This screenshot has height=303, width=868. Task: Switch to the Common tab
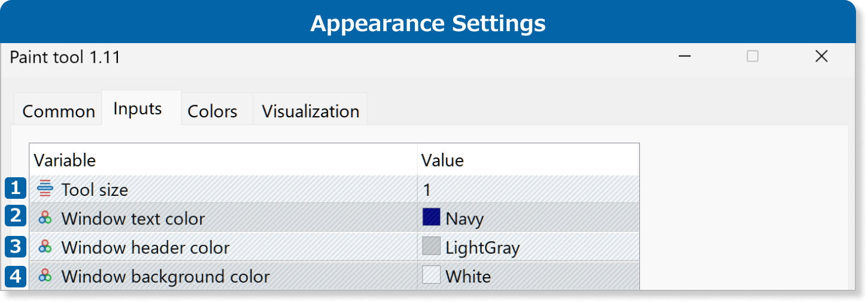[58, 111]
